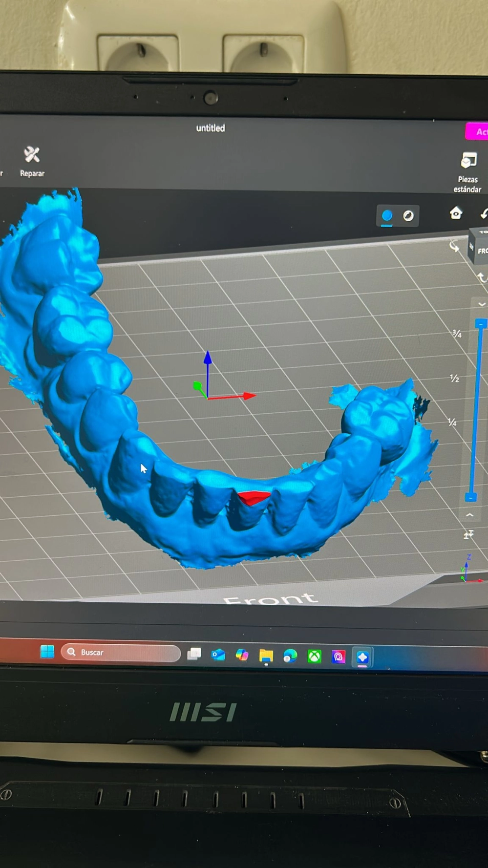
Task: Click the Z-axis blue arrow of gizmo
Action: (x=208, y=359)
